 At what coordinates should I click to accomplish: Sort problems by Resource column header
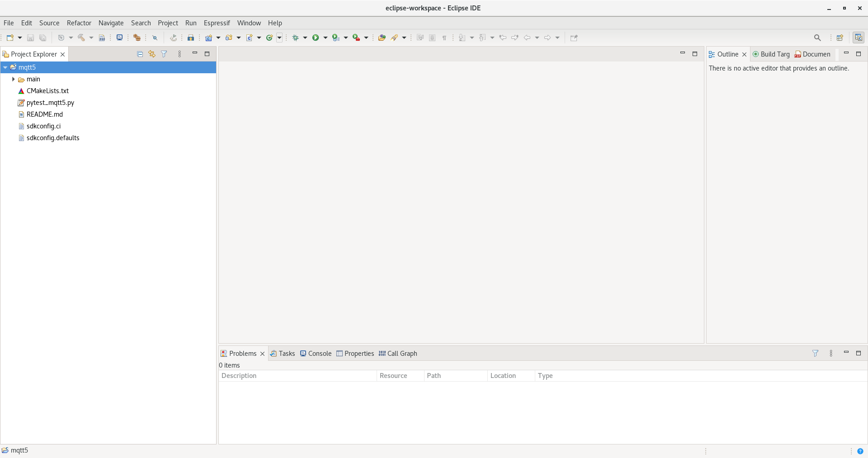[401, 376]
